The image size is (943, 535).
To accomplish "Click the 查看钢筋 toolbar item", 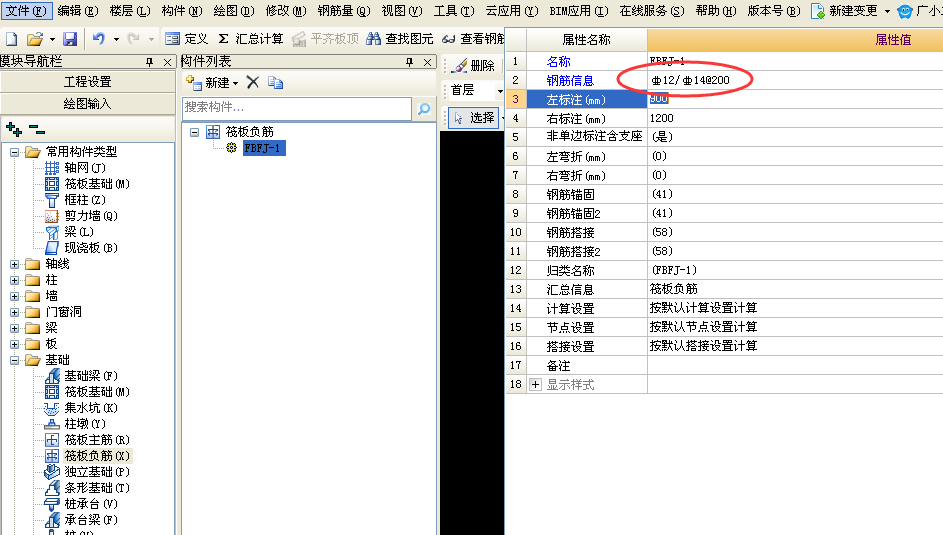I will (x=473, y=39).
